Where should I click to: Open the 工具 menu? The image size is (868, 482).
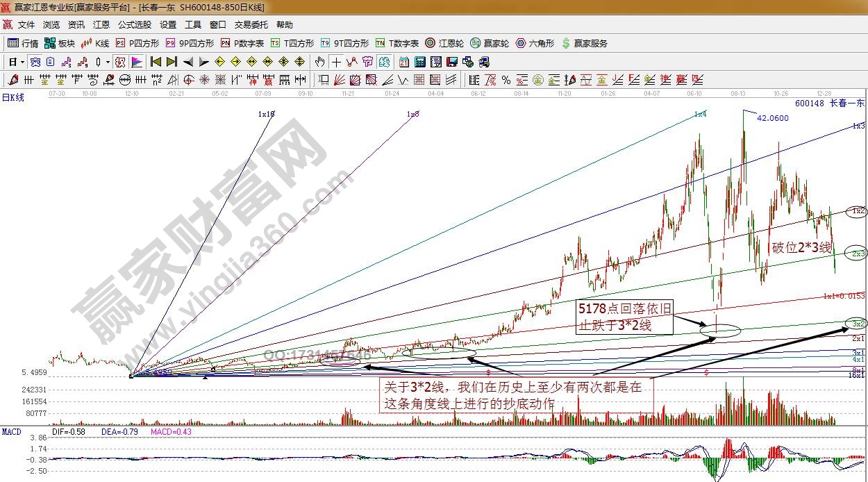tap(193, 24)
